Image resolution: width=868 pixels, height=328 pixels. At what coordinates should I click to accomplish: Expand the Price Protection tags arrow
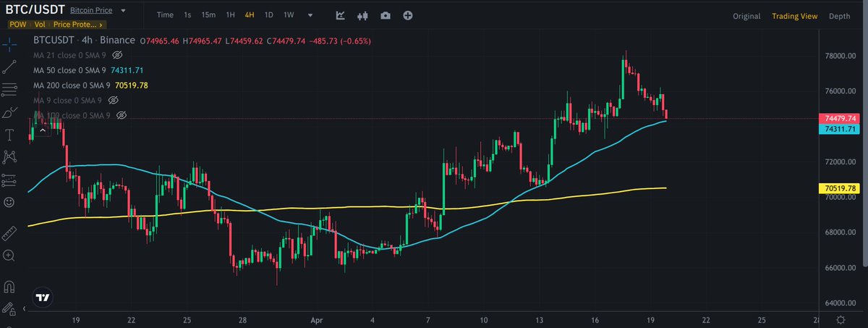tap(101, 25)
